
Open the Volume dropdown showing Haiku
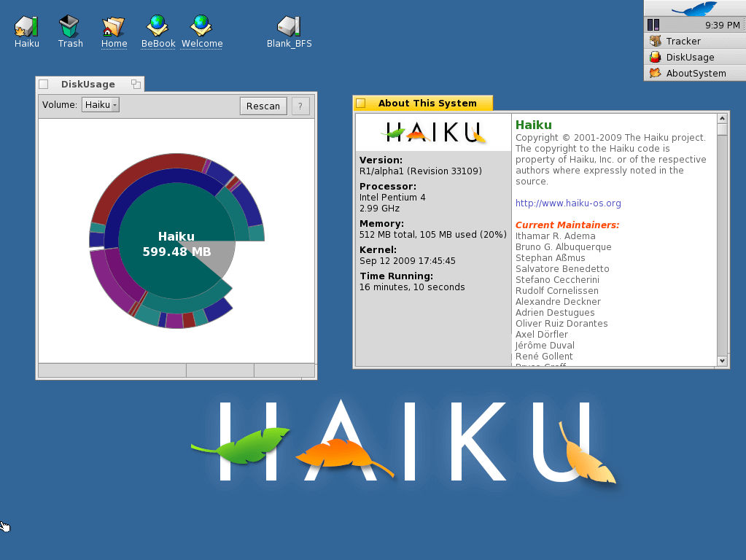(x=101, y=105)
